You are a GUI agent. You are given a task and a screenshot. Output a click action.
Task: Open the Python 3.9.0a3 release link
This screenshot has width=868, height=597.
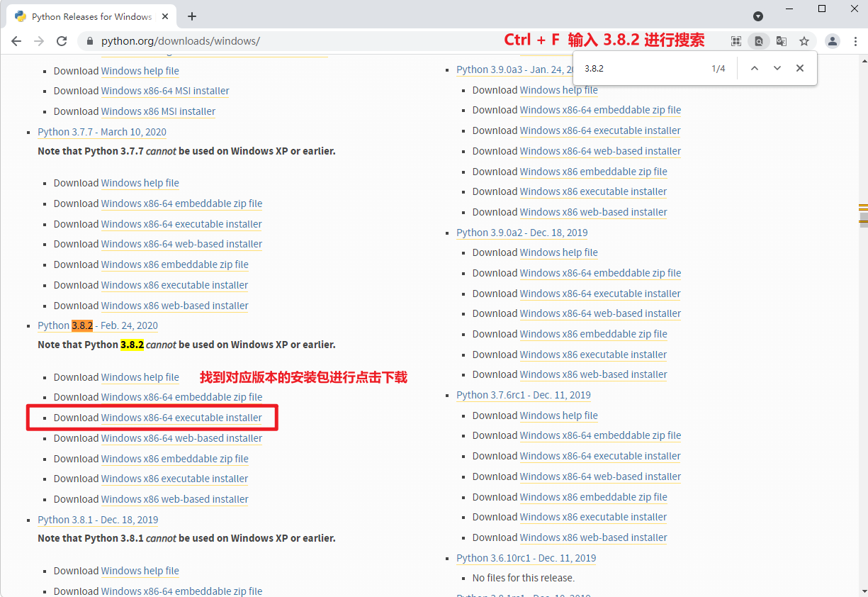(514, 69)
